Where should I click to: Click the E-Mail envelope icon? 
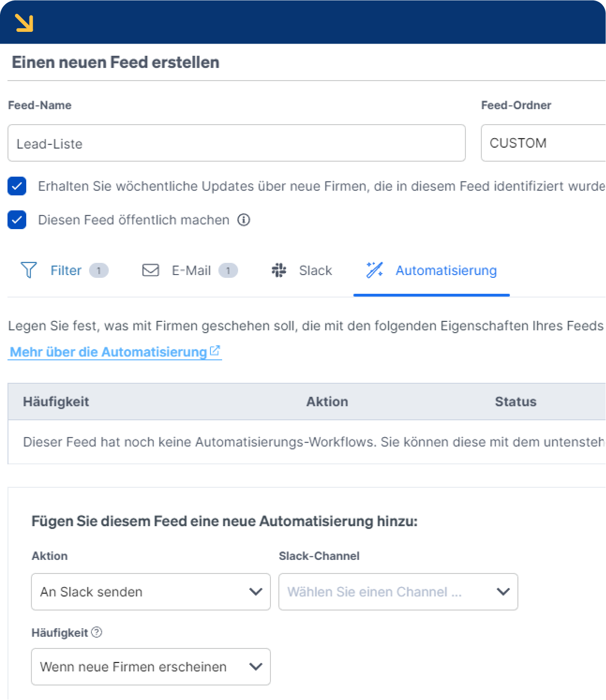pos(150,270)
